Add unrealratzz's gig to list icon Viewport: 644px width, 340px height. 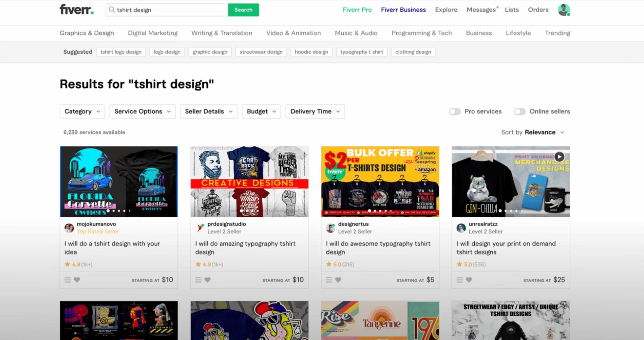coord(460,280)
